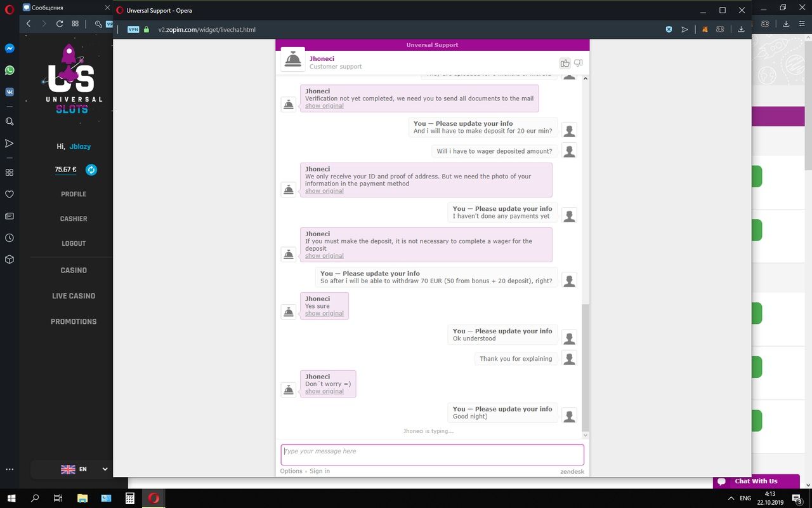Click zendesk link in chat footer

572,472
